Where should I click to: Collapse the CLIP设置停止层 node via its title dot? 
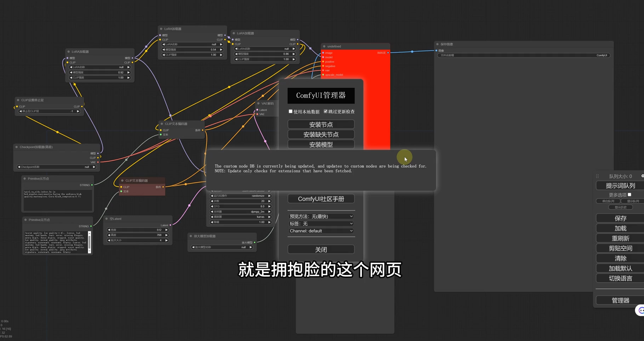[x=18, y=100]
